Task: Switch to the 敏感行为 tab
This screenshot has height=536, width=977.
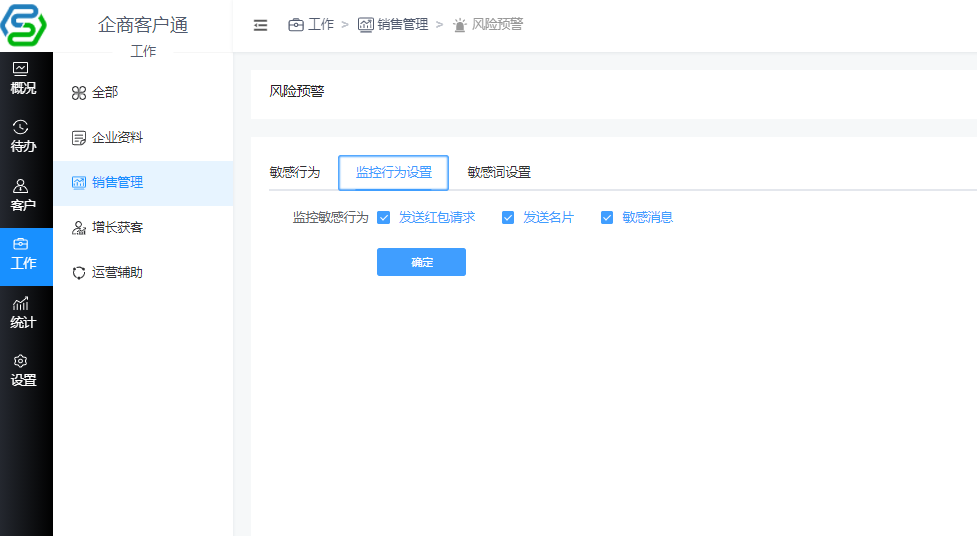Action: tap(295, 173)
